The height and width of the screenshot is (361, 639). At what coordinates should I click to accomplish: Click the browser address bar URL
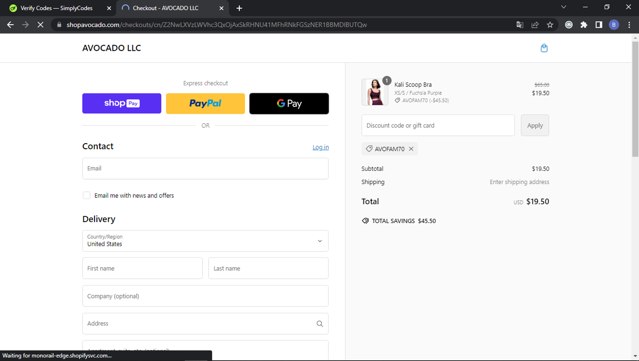click(216, 25)
